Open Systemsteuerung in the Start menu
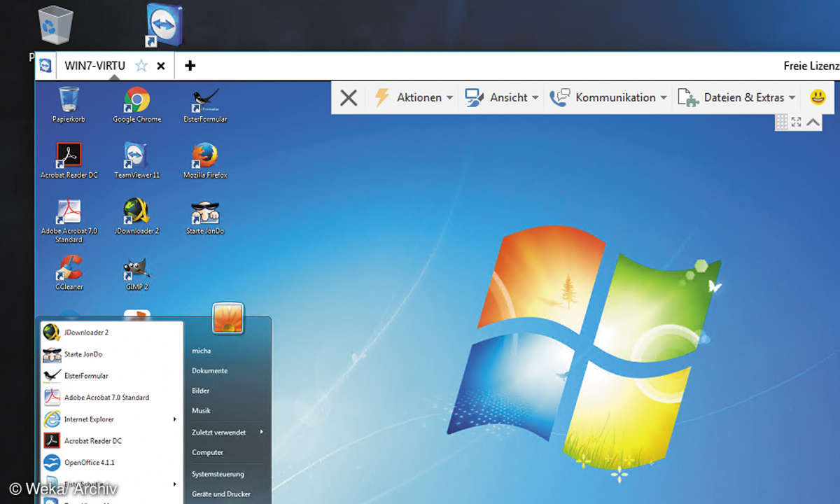840x504 pixels. click(x=218, y=474)
